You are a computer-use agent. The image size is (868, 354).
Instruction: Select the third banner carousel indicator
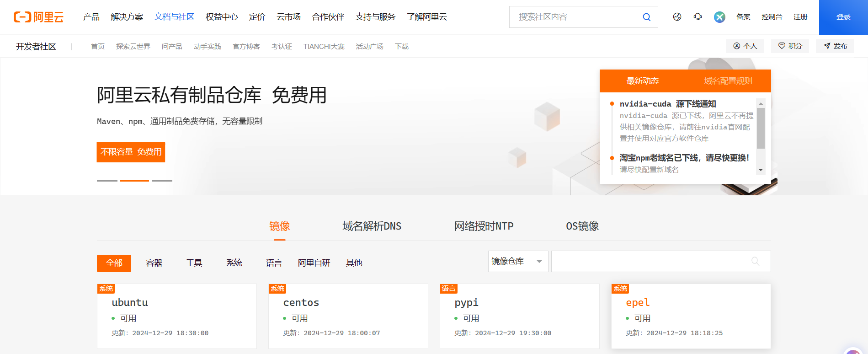click(x=162, y=181)
